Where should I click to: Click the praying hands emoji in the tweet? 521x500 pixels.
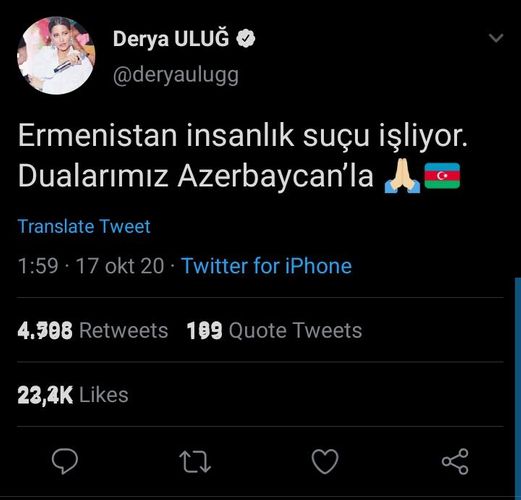(402, 176)
